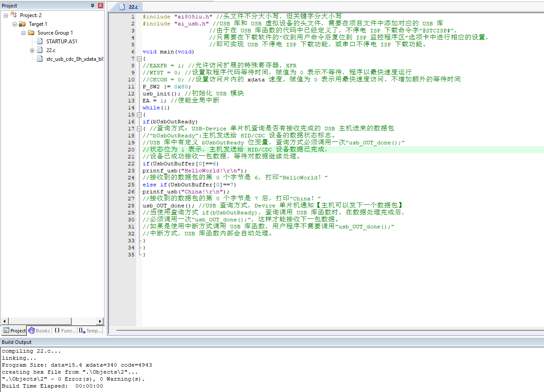
Task: Switch to the Project tab
Action: (x=14, y=331)
